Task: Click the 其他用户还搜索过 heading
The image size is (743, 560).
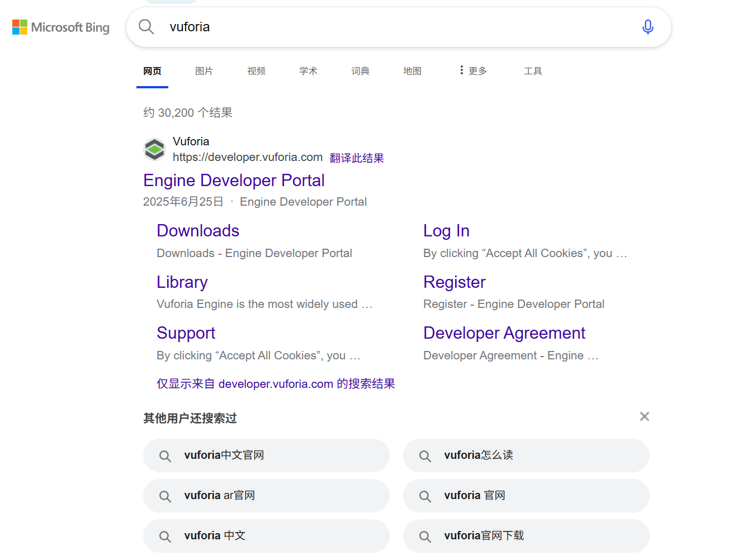Action: coord(190,418)
